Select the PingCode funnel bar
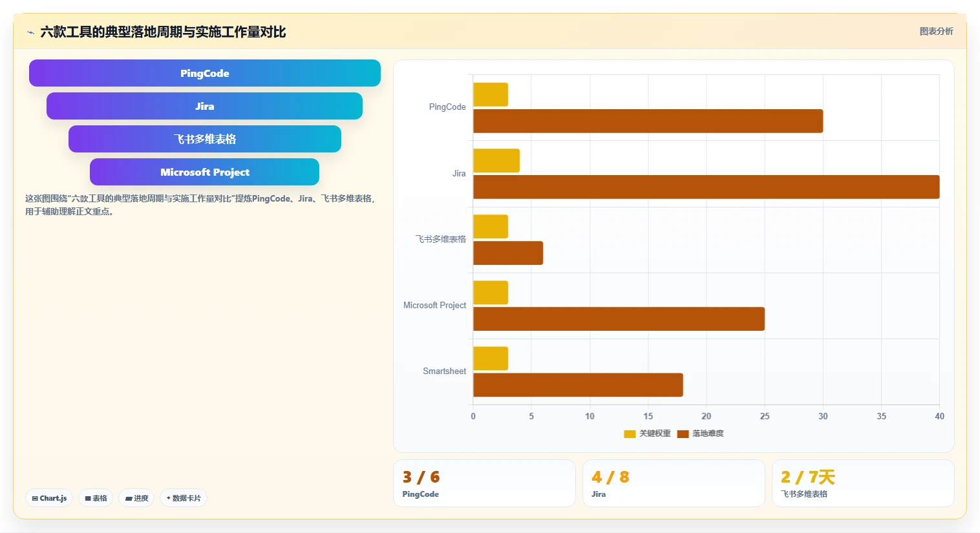Screen dimensions: 980x533 pos(205,73)
